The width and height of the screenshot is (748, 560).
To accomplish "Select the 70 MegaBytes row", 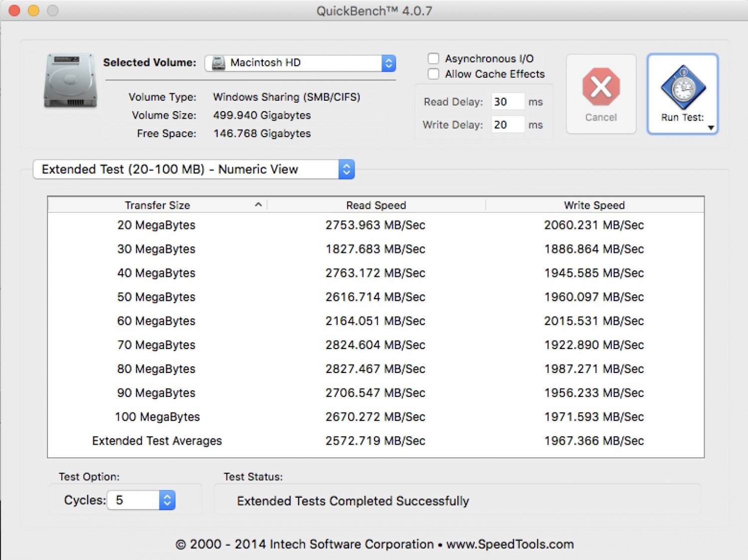I will click(376, 345).
